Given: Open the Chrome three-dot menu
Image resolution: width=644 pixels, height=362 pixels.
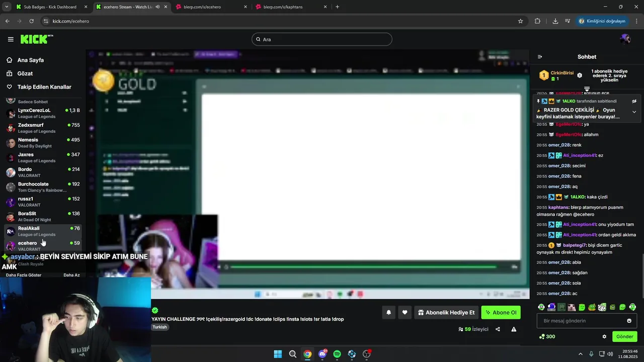Looking at the screenshot, I should [x=637, y=21].
